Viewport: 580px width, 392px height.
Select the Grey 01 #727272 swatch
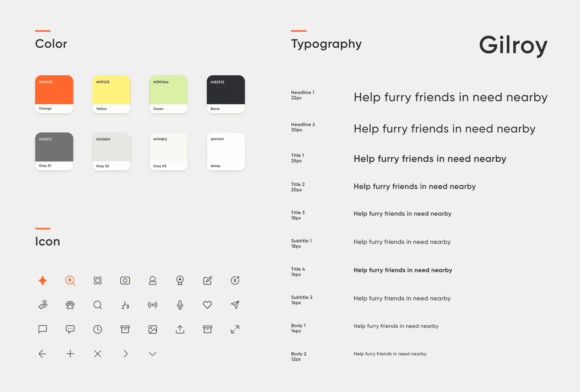coord(54,152)
